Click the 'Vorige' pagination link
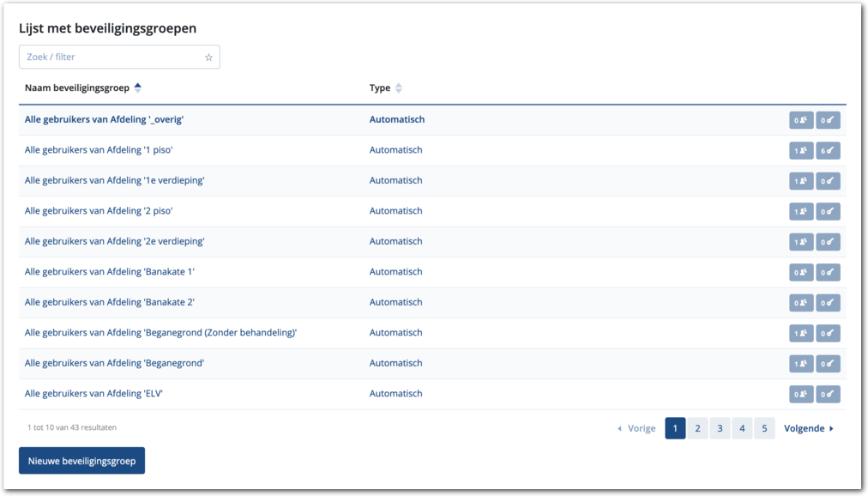This screenshot has width=868, height=496. (x=636, y=428)
